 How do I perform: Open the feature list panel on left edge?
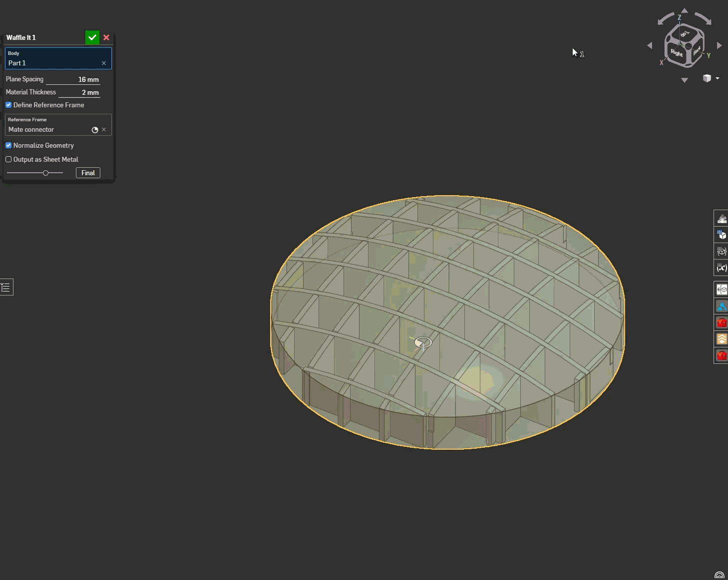[x=5, y=287]
